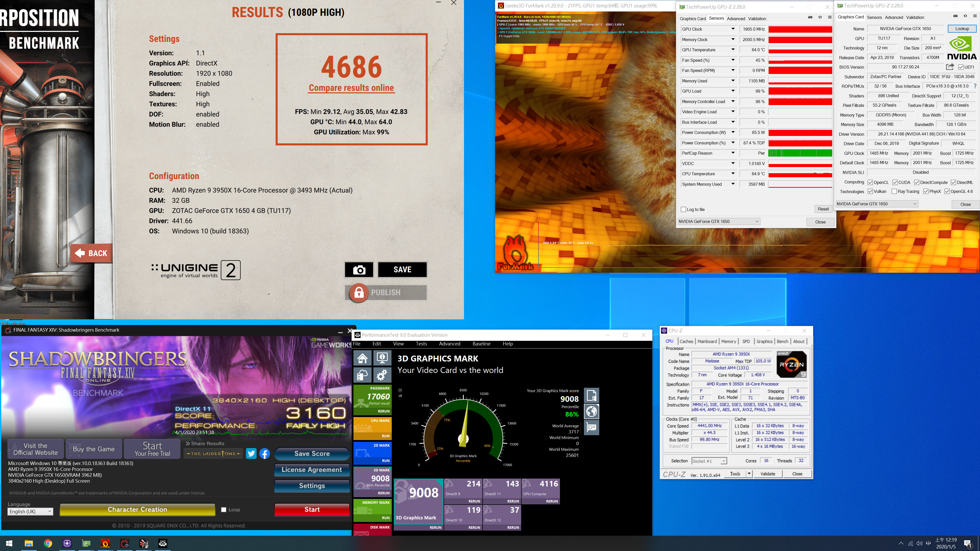Viewport: 980px width, 551px height.
Task: Share FFXIV results on Facebook
Action: (x=265, y=454)
